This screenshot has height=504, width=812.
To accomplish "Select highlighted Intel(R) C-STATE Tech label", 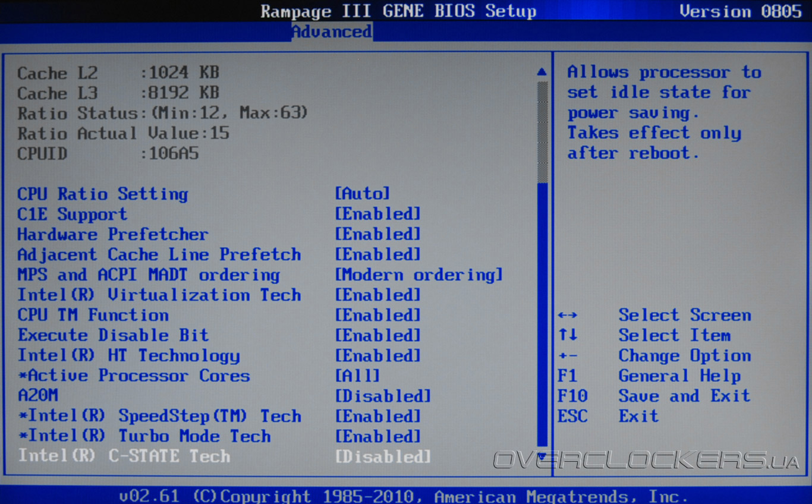I will [x=124, y=456].
